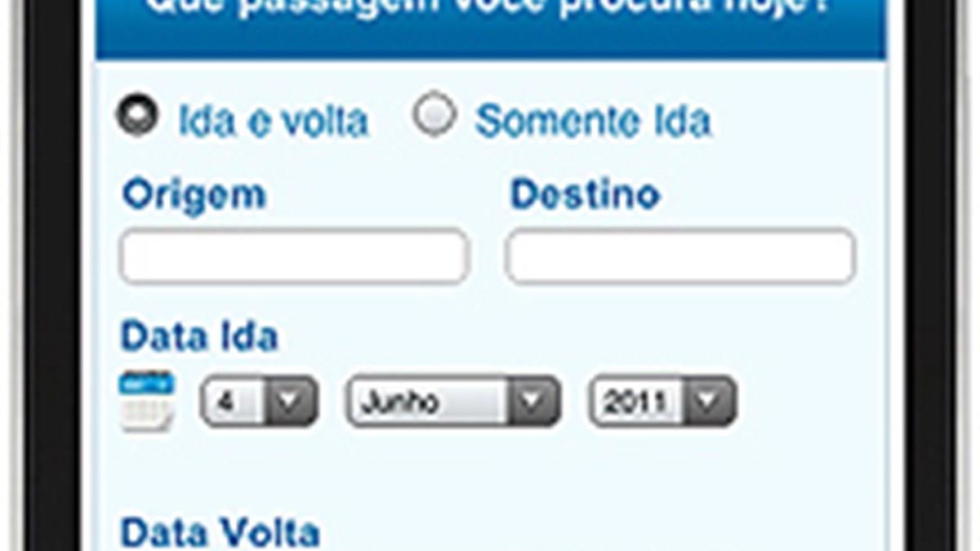This screenshot has height=551, width=980.
Task: Click the Ida e volta label text
Action: pyautogui.click(x=273, y=122)
